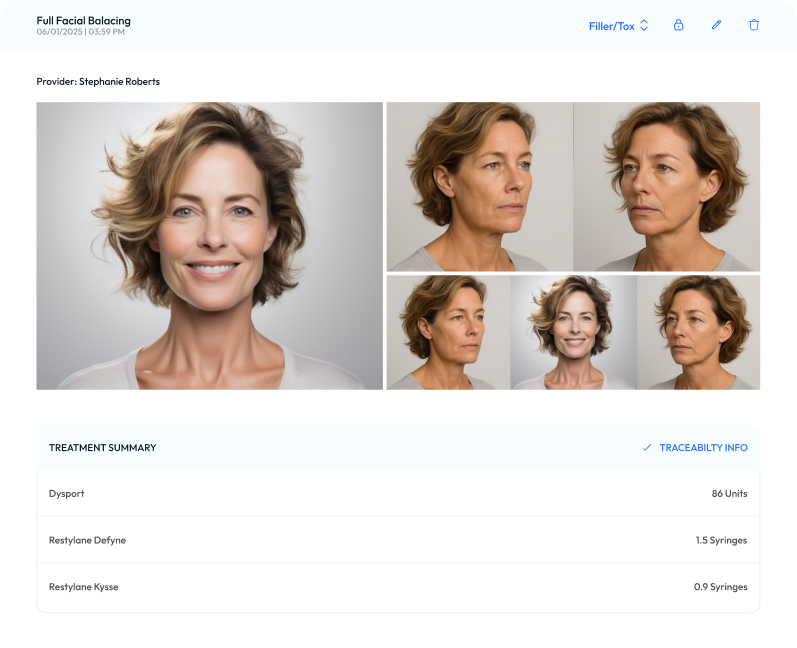
Task: Click the Treatment Summary header
Action: (103, 448)
